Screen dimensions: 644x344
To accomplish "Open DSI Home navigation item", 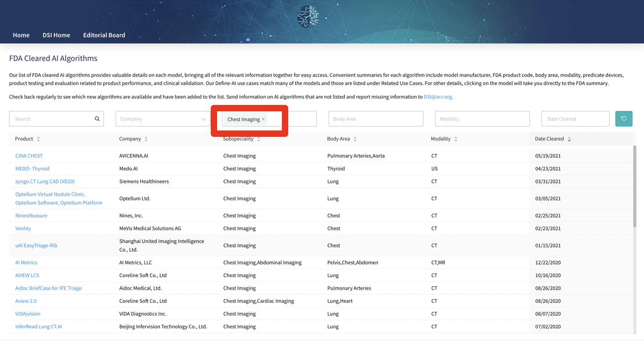I will (x=56, y=35).
